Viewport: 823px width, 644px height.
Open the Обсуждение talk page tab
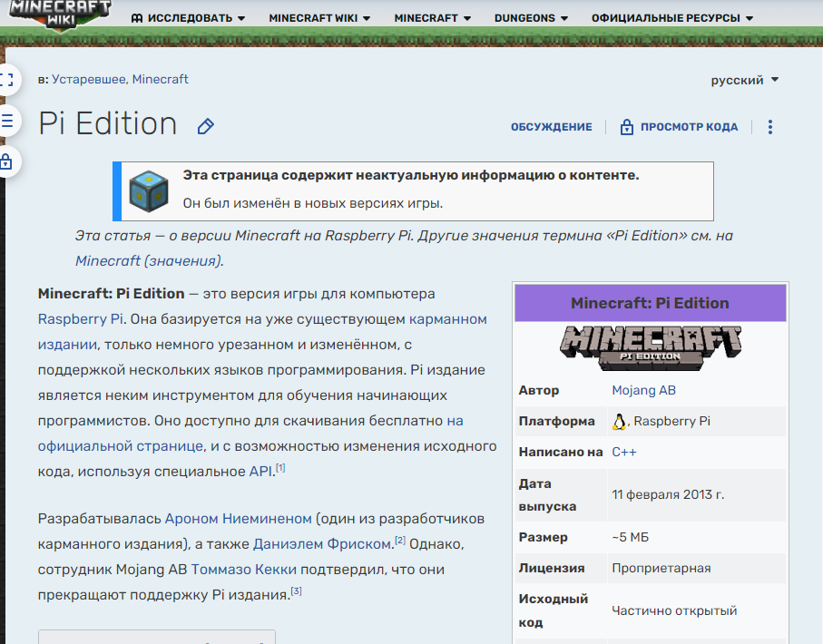552,127
